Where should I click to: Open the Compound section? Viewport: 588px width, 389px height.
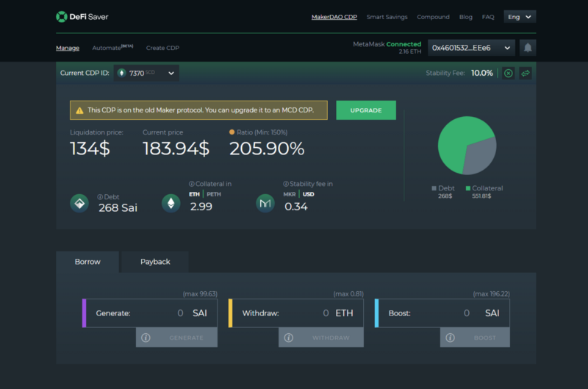[x=433, y=17]
